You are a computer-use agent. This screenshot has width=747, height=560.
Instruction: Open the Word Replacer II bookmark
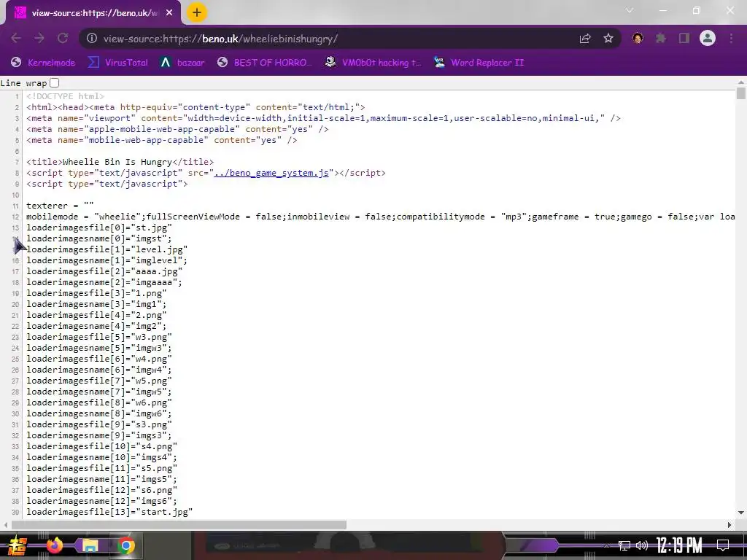pos(479,63)
